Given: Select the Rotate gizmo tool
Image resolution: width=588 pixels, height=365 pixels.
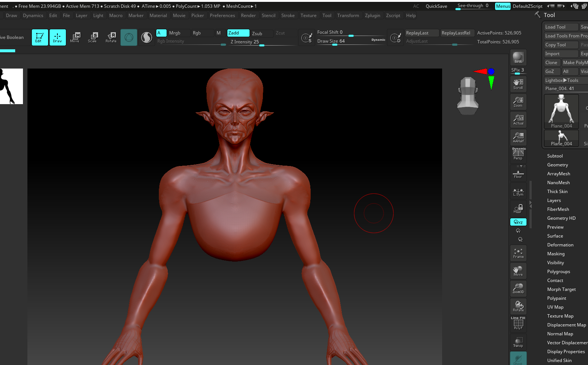Looking at the screenshot, I should click(111, 37).
